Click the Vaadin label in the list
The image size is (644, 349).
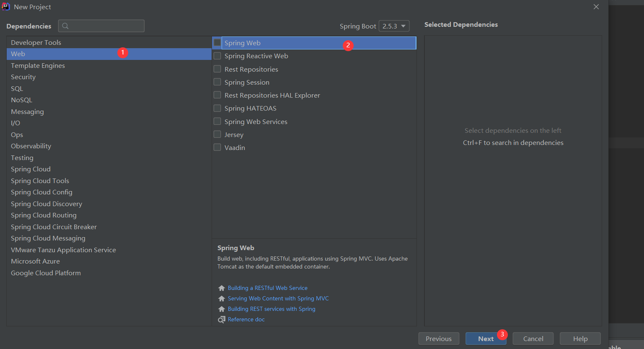click(235, 148)
